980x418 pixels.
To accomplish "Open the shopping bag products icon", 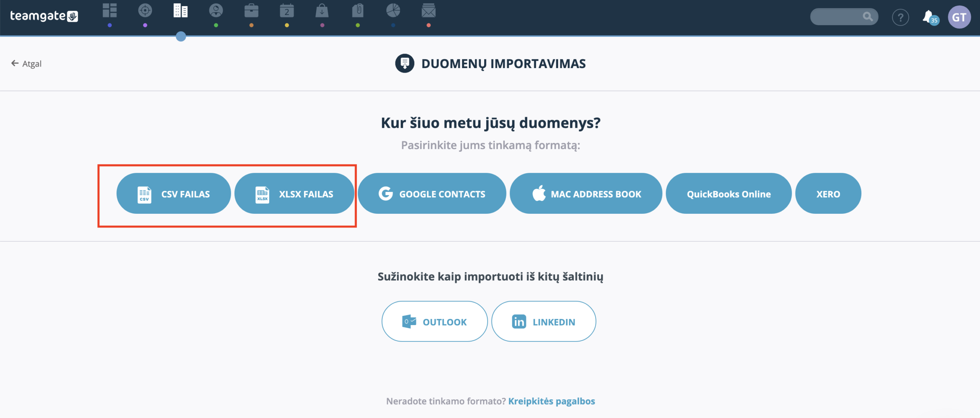I will coord(322,11).
